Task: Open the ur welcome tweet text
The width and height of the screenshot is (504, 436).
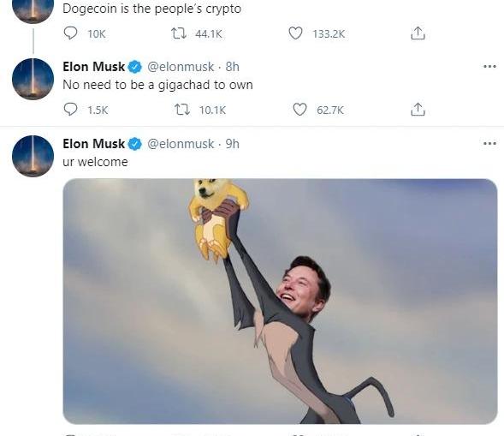Action: point(95,162)
